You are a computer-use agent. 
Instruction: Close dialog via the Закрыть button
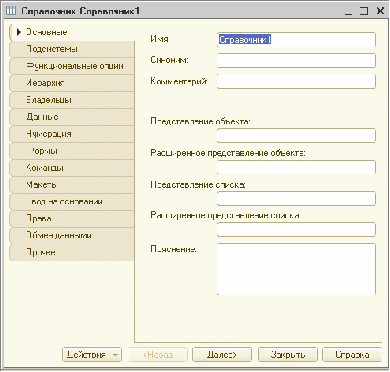(x=288, y=355)
